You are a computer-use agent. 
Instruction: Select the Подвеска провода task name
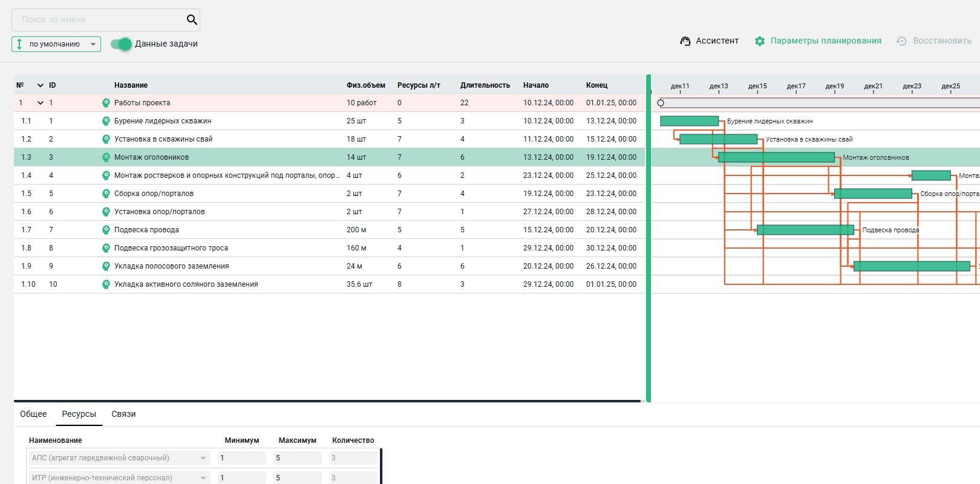tap(146, 230)
